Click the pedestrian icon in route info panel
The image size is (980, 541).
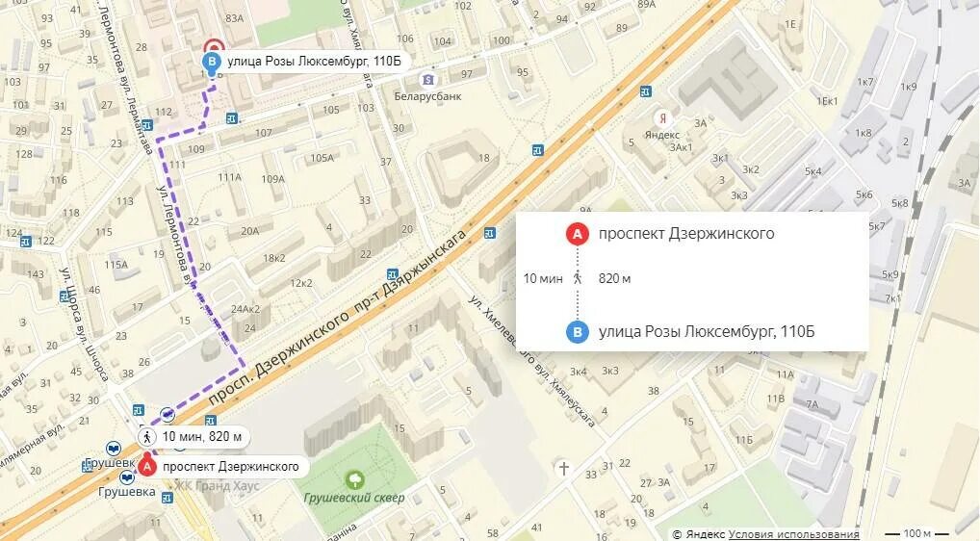click(578, 278)
